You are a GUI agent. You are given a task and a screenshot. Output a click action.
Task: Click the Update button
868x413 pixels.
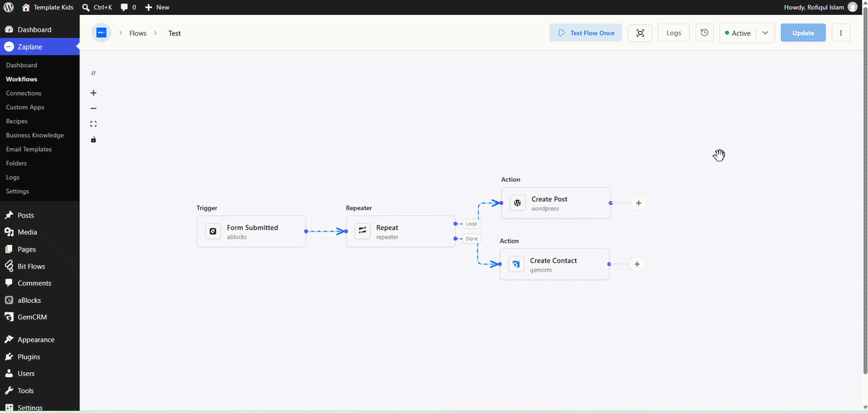[803, 33]
